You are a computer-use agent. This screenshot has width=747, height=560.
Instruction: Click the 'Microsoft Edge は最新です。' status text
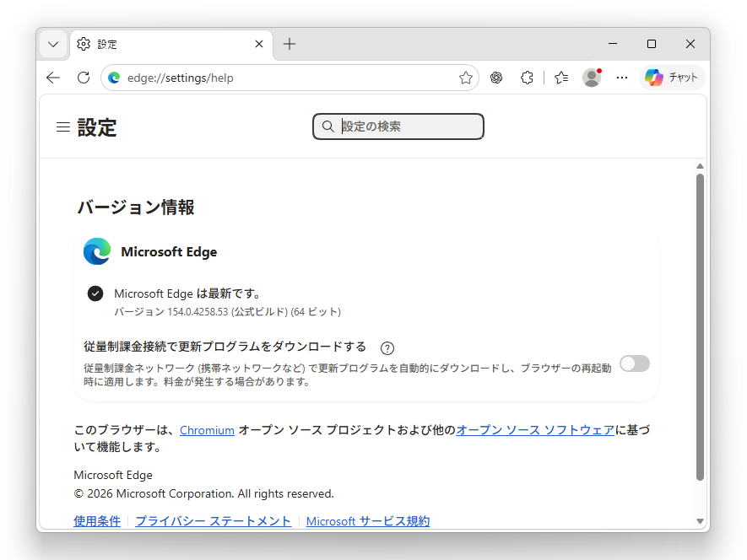pos(187,293)
